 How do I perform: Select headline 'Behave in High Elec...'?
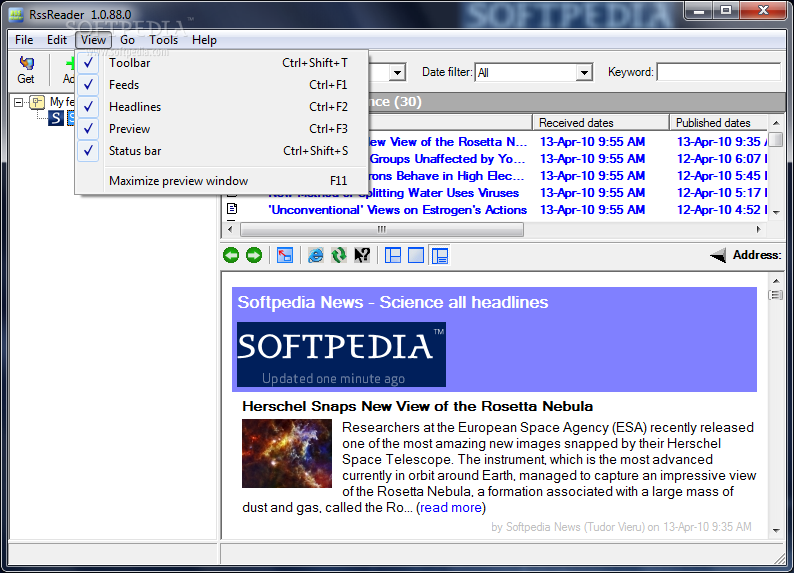[x=446, y=176]
